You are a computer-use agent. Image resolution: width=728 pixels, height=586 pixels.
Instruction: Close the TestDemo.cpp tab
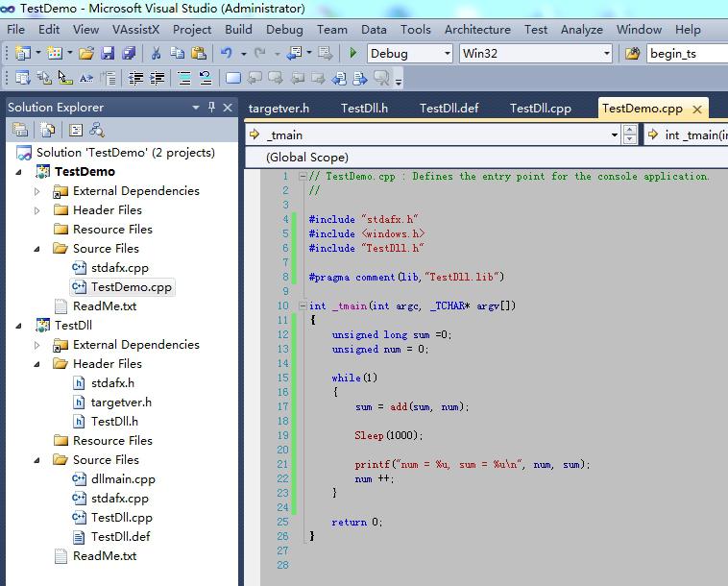pyautogui.click(x=697, y=110)
